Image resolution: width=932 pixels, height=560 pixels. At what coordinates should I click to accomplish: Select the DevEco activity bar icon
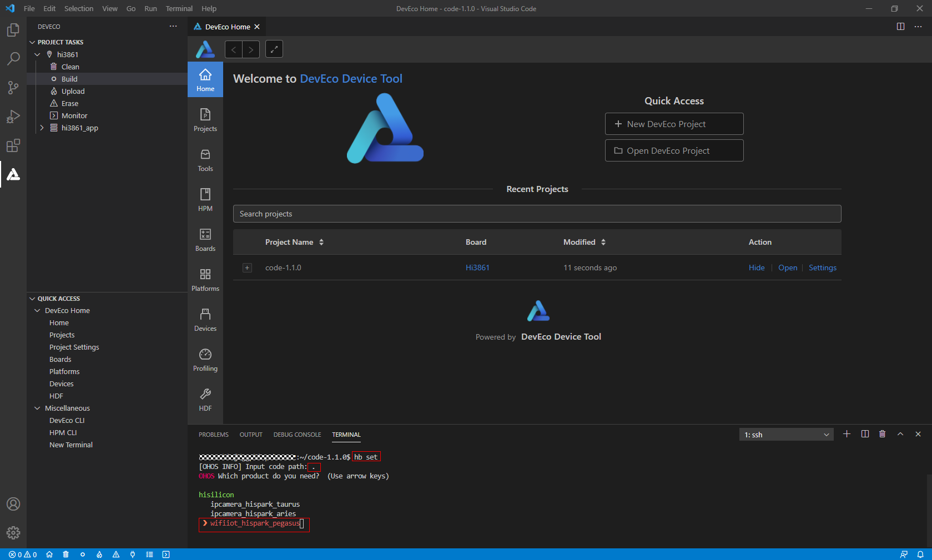click(x=13, y=174)
